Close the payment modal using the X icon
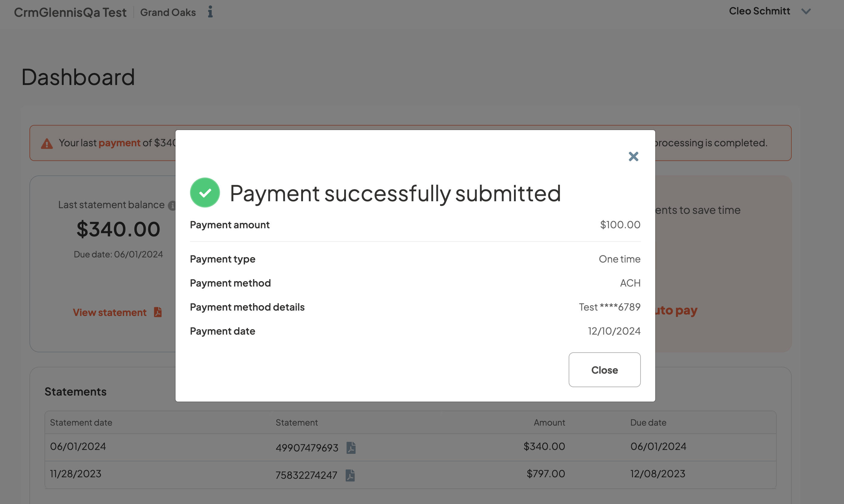 click(x=633, y=156)
